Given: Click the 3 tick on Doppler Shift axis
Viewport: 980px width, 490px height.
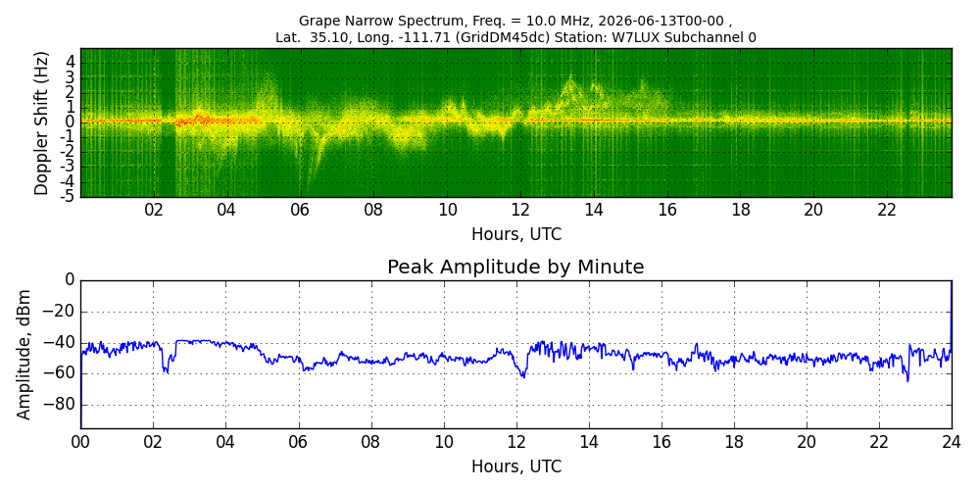Looking at the screenshot, I should 72,78.
